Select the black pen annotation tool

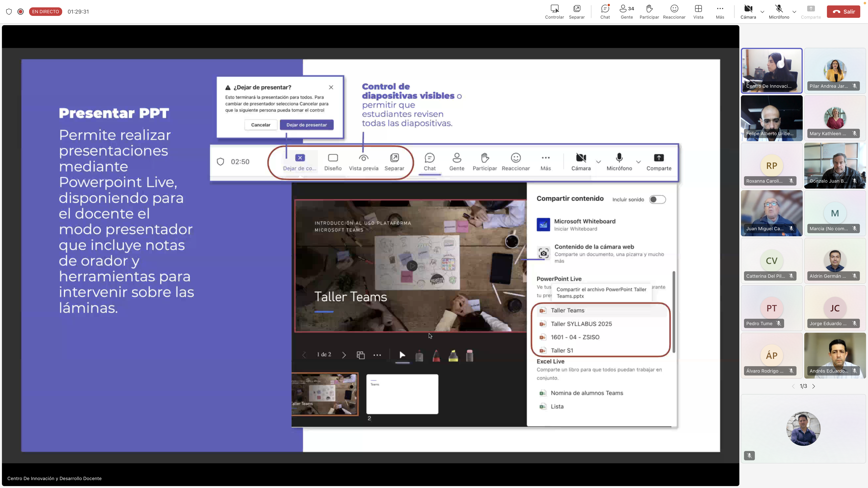(x=419, y=356)
